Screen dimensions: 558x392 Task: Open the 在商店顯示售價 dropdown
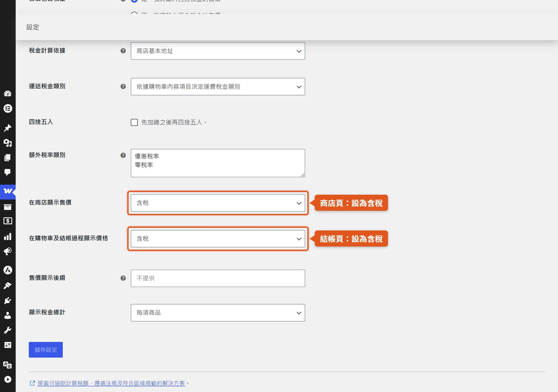[x=218, y=203]
